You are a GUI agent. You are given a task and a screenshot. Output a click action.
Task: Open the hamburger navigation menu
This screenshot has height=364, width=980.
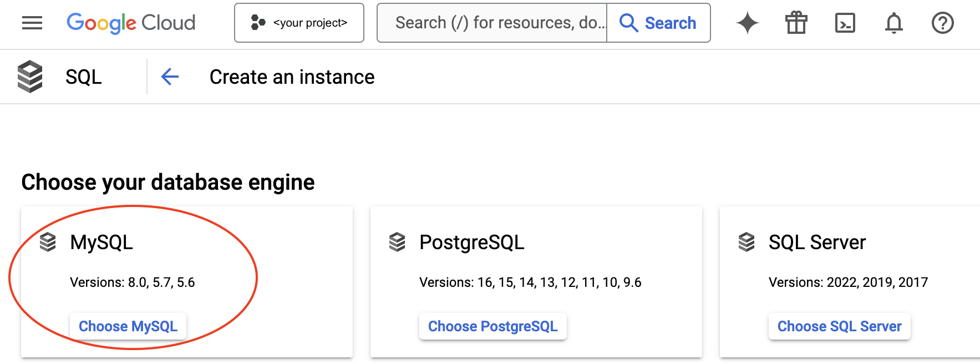click(32, 23)
